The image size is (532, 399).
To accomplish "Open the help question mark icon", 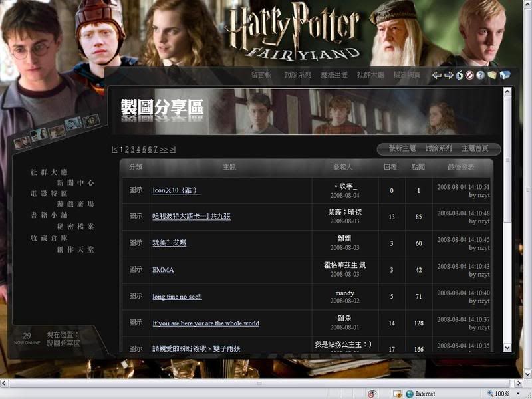I will click(480, 75).
